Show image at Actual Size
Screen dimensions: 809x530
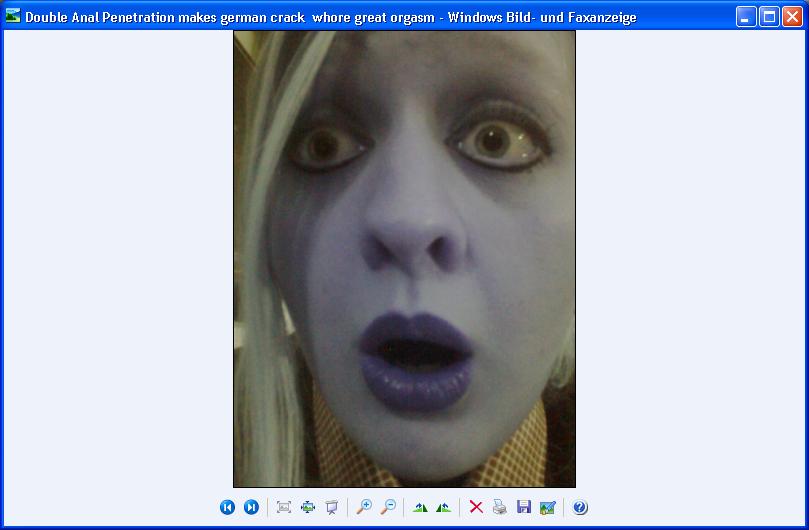coord(308,507)
